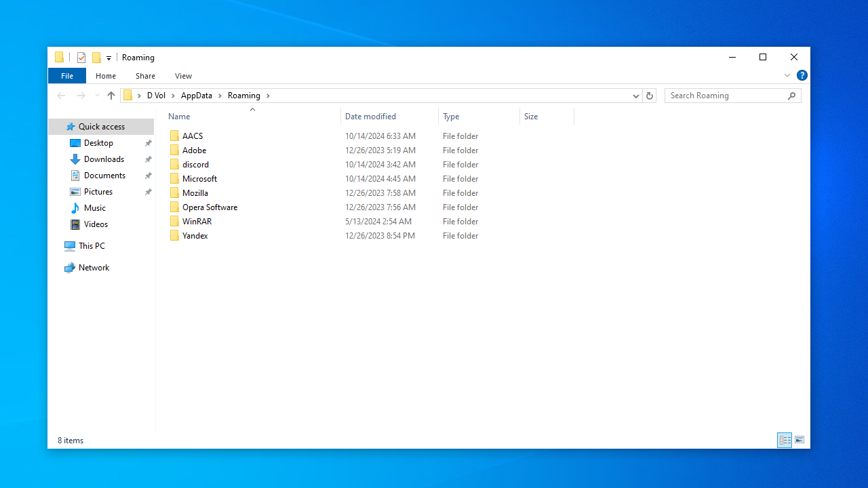Switch to the View ribbon tab

tap(183, 76)
